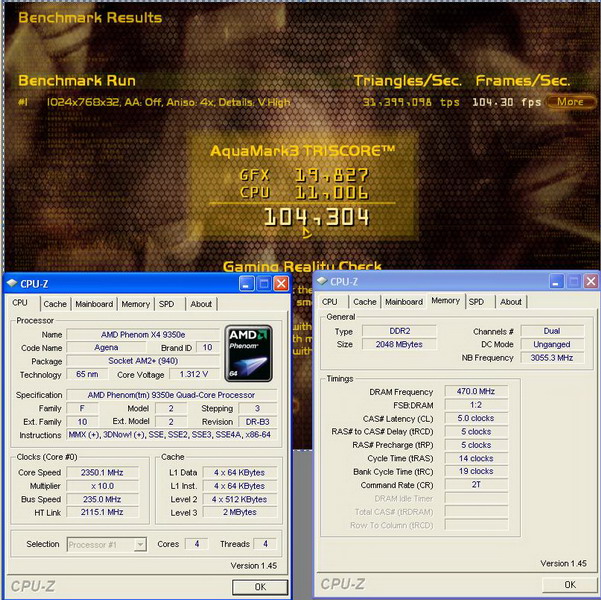Close the right CPU-Z window
Screen dimensions: 601x600
point(591,281)
